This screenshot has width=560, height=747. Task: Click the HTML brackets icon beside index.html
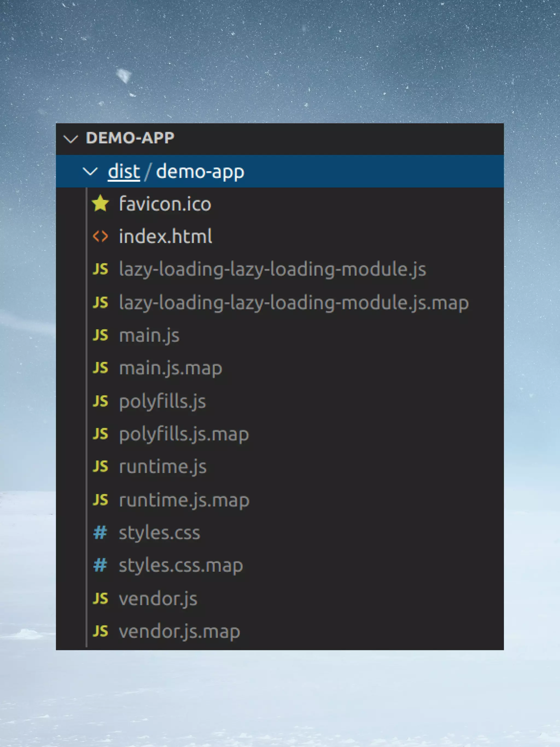pyautogui.click(x=100, y=236)
